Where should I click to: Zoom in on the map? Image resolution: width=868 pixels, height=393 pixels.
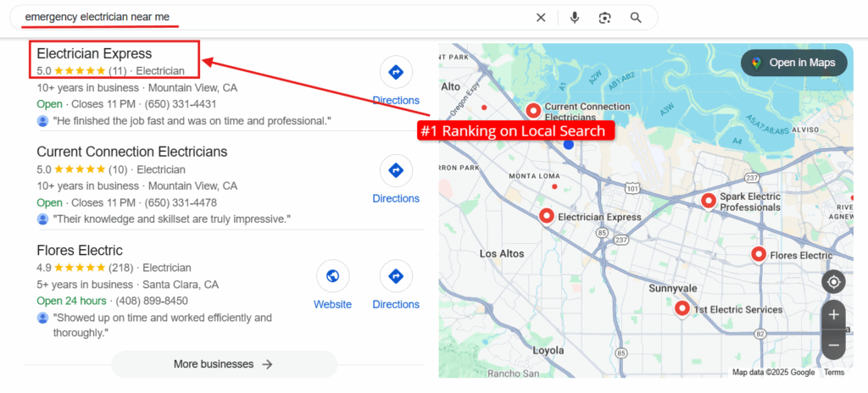point(833,315)
